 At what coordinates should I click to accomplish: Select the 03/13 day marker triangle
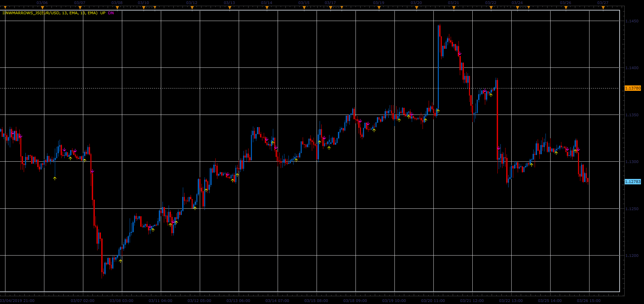(x=230, y=7)
